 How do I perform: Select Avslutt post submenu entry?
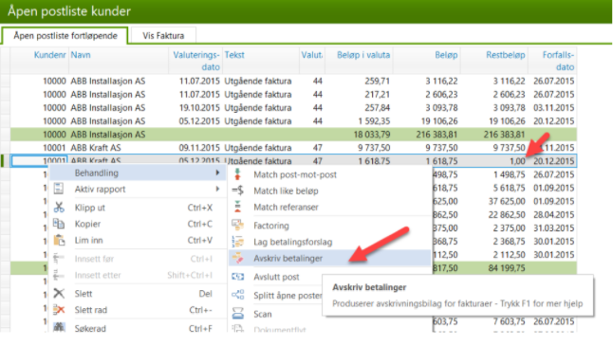tap(275, 277)
